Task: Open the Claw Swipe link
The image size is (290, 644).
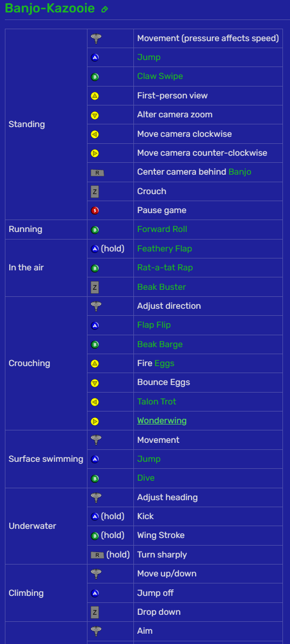Action: pos(160,76)
